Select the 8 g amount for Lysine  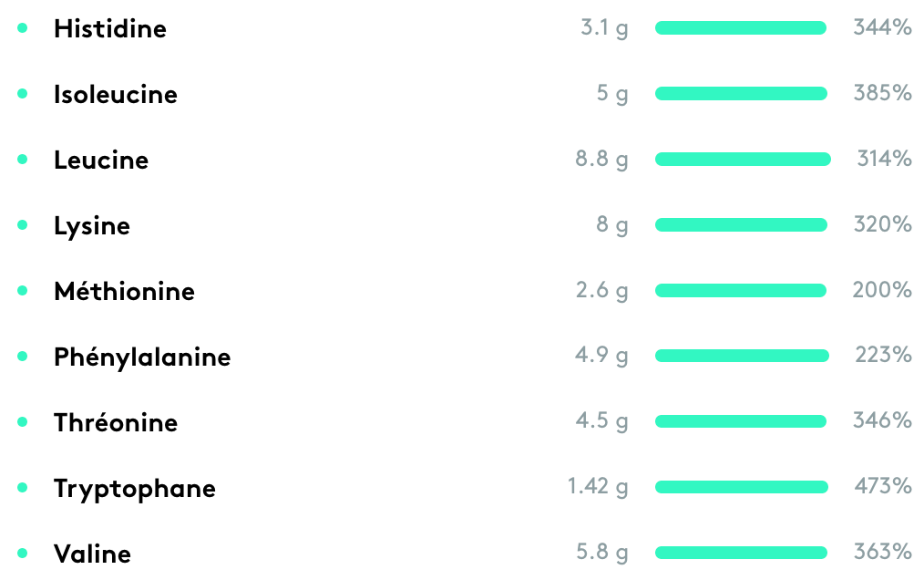point(612,225)
